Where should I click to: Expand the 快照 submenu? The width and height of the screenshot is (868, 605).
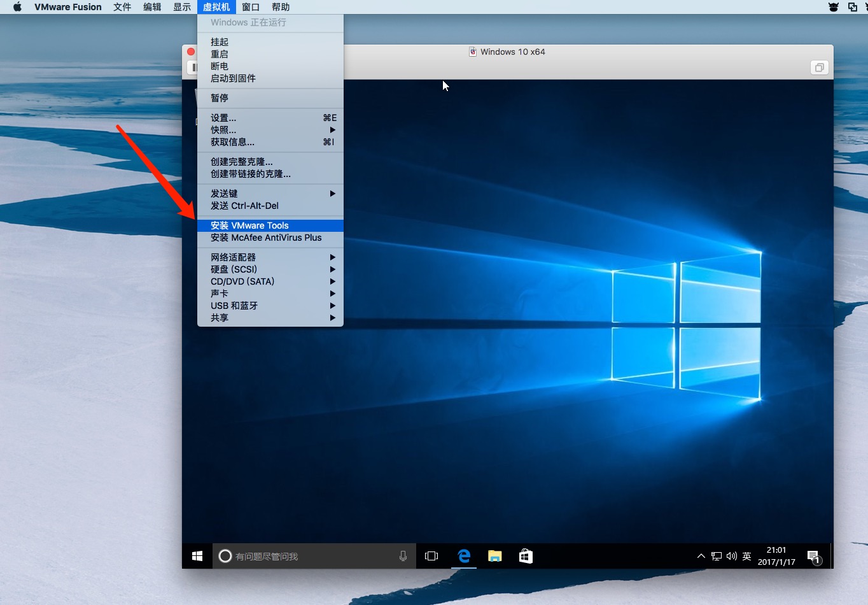(270, 130)
